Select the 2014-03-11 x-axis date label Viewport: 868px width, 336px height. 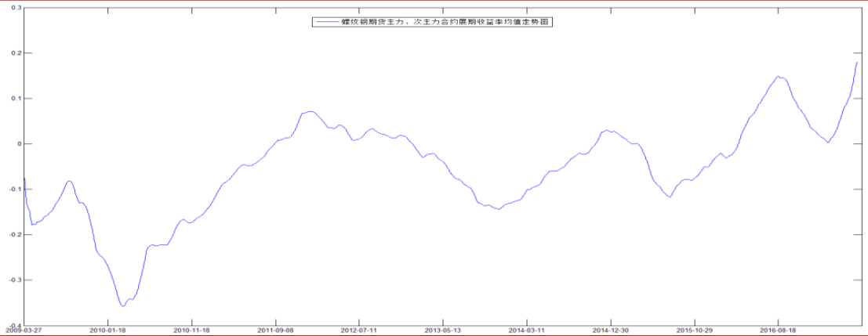pos(527,331)
